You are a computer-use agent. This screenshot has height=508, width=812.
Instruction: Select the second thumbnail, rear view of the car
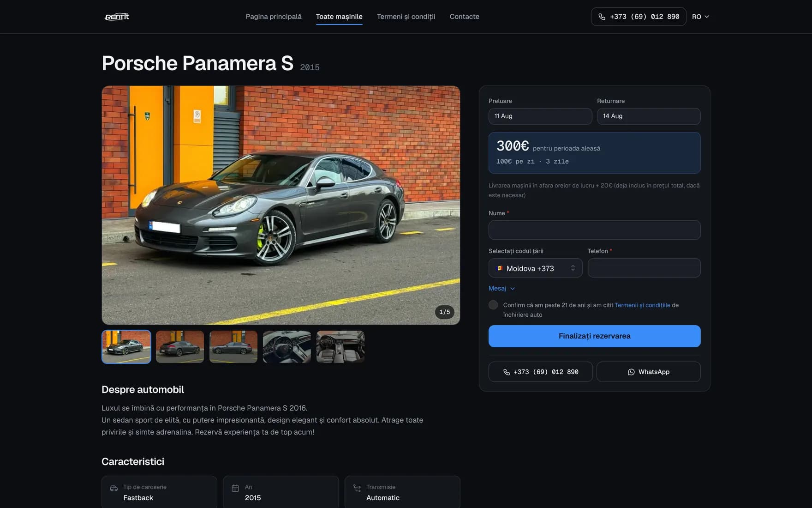pyautogui.click(x=180, y=347)
